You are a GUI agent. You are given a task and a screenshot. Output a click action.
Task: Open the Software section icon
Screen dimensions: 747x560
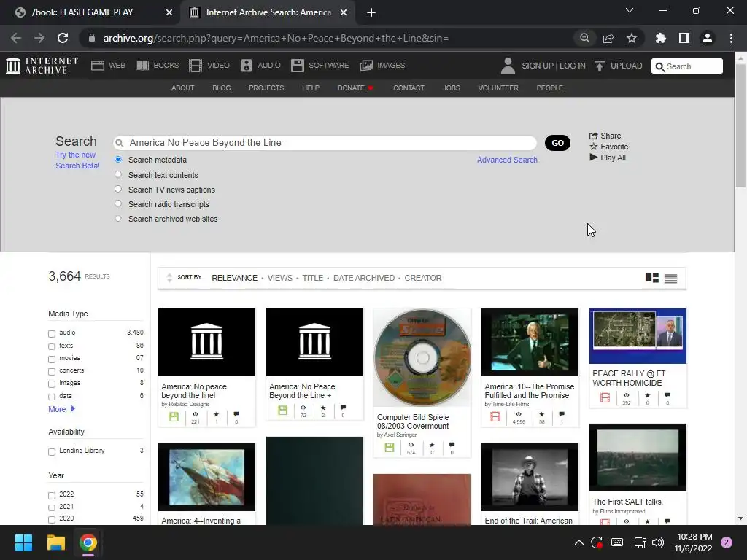[298, 66]
